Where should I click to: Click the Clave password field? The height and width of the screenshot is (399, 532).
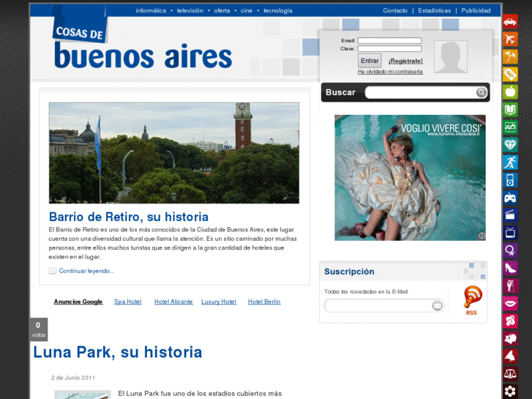click(389, 48)
